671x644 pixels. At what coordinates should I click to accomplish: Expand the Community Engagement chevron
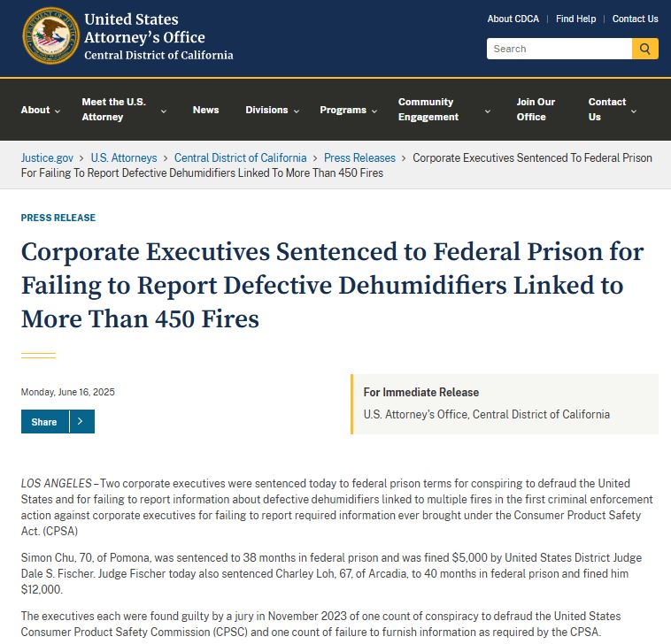(x=488, y=111)
